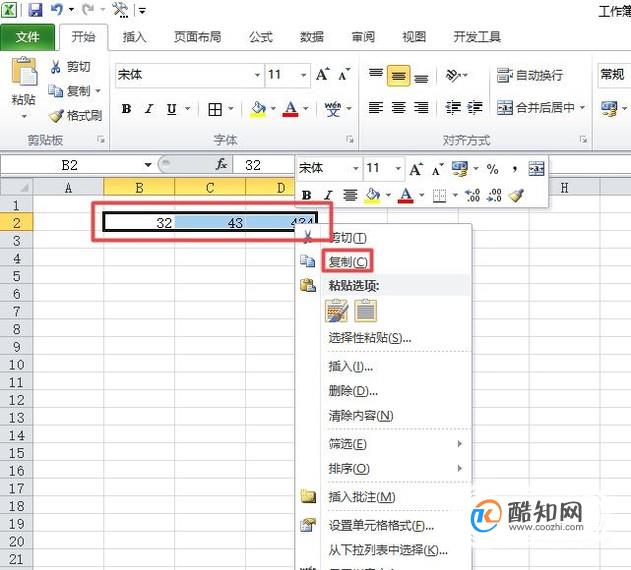Click the top align icon

pyautogui.click(x=376, y=74)
